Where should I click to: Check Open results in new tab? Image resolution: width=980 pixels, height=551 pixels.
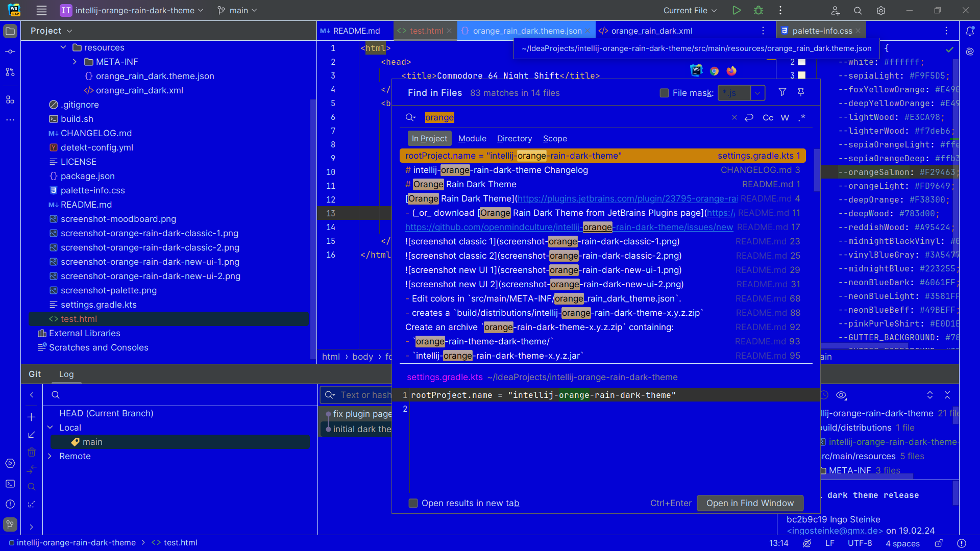[413, 503]
